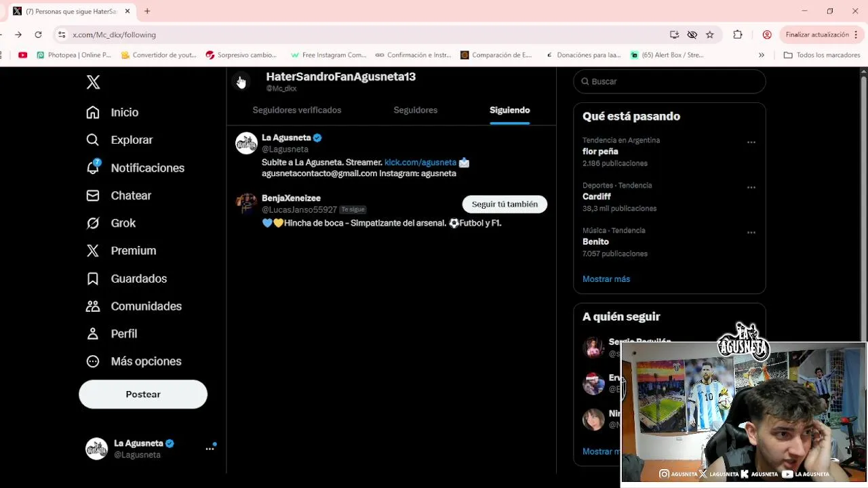This screenshot has height=488, width=868.
Task: Click Mostrar más under trends
Action: pos(606,279)
